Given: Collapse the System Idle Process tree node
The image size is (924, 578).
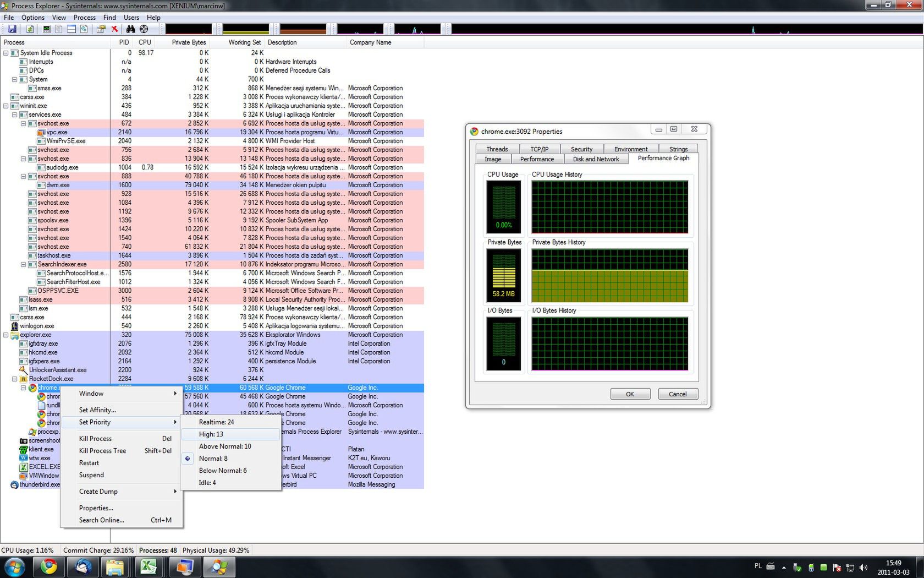Looking at the screenshot, I should pos(6,53).
